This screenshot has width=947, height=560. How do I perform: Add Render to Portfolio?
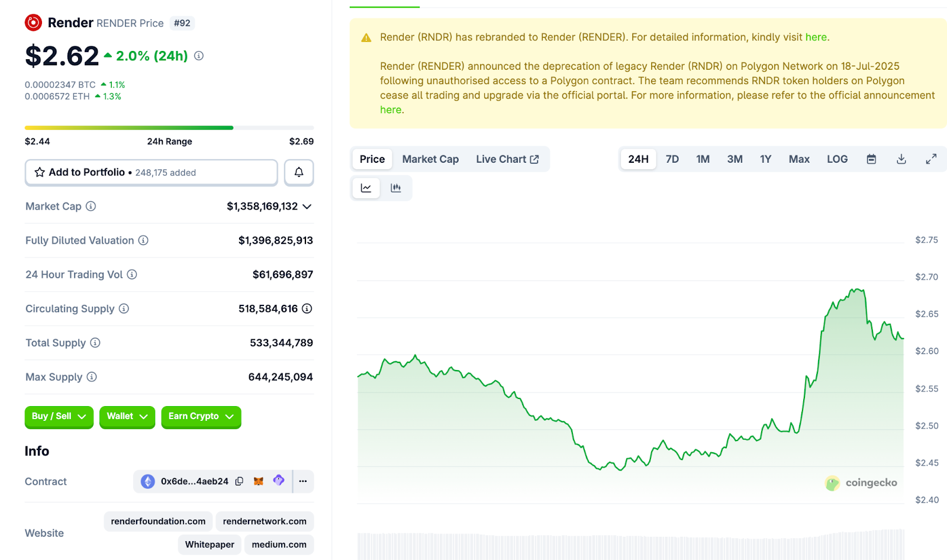tap(151, 172)
